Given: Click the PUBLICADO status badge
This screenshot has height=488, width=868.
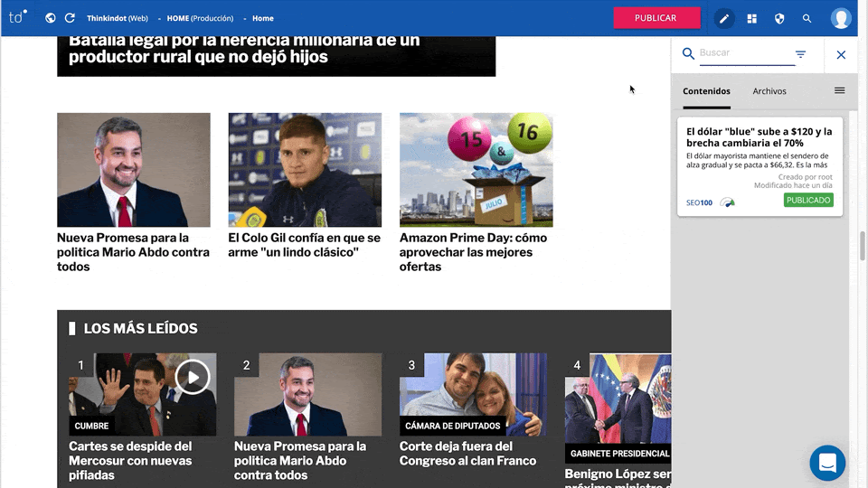Looking at the screenshot, I should tap(808, 201).
